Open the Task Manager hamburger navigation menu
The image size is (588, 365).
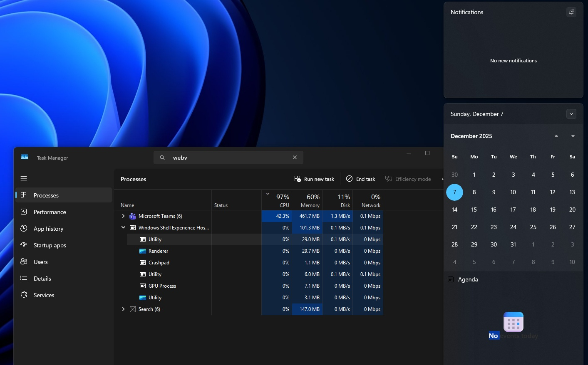pyautogui.click(x=24, y=178)
